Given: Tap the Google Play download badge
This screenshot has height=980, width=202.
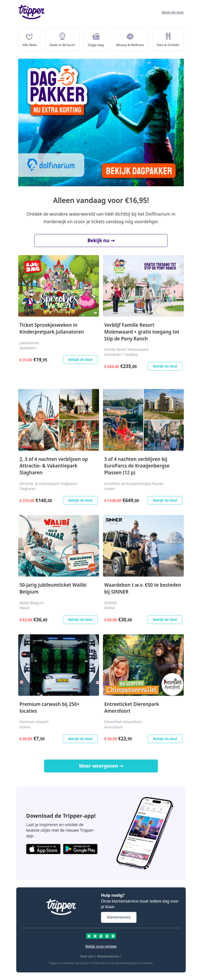Looking at the screenshot, I should click(80, 849).
